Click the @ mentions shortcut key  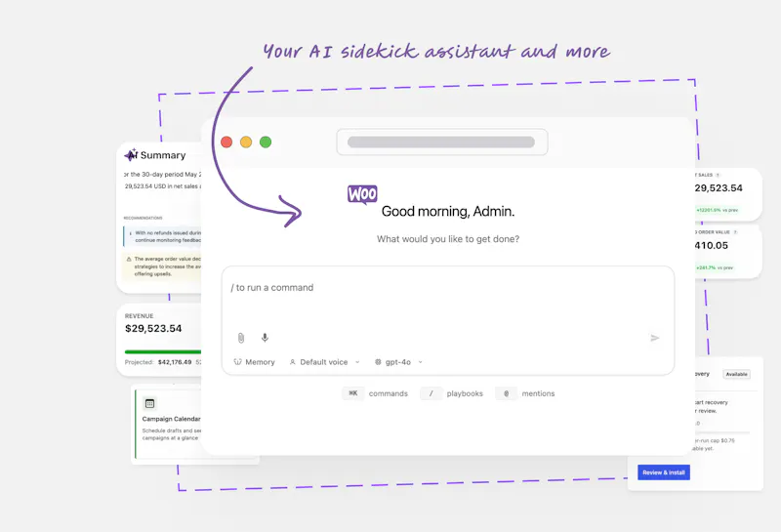pyautogui.click(x=507, y=393)
